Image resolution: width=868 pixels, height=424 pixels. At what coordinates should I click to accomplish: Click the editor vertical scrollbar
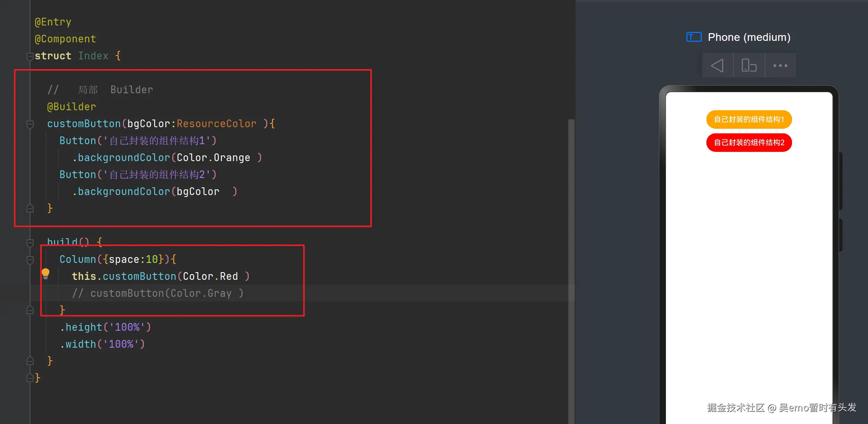tap(571, 270)
